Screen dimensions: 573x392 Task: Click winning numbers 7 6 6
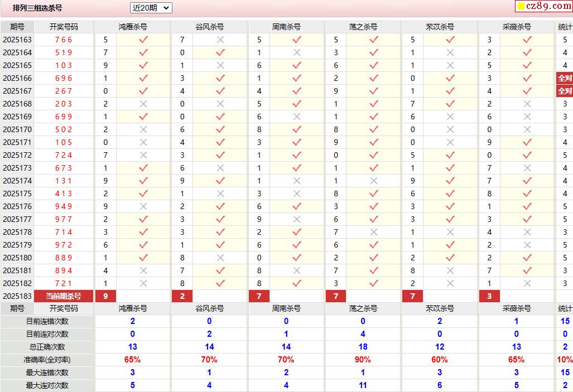(x=64, y=40)
